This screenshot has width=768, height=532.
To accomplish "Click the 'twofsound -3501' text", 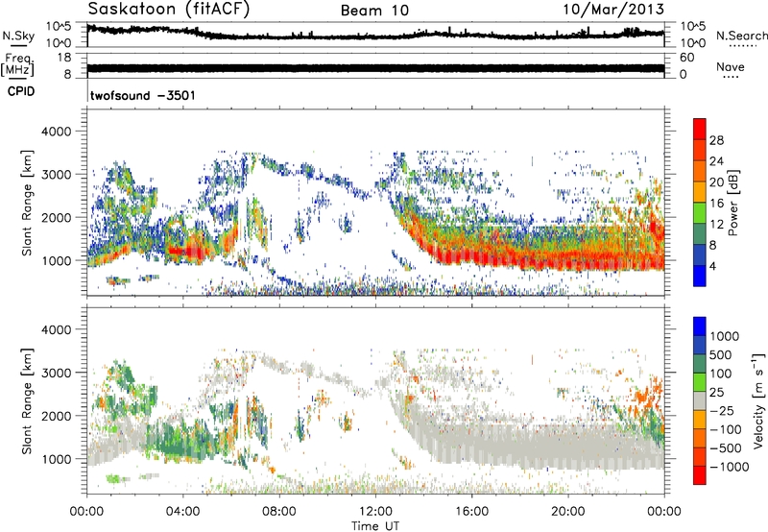I will 142,95.
